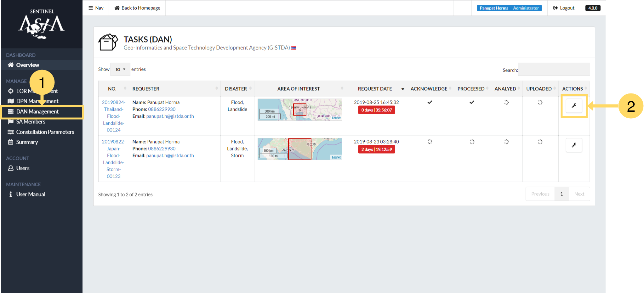Image resolution: width=644 pixels, height=293 pixels.
Task: Click the Japan area of interest map
Action: [x=299, y=149]
